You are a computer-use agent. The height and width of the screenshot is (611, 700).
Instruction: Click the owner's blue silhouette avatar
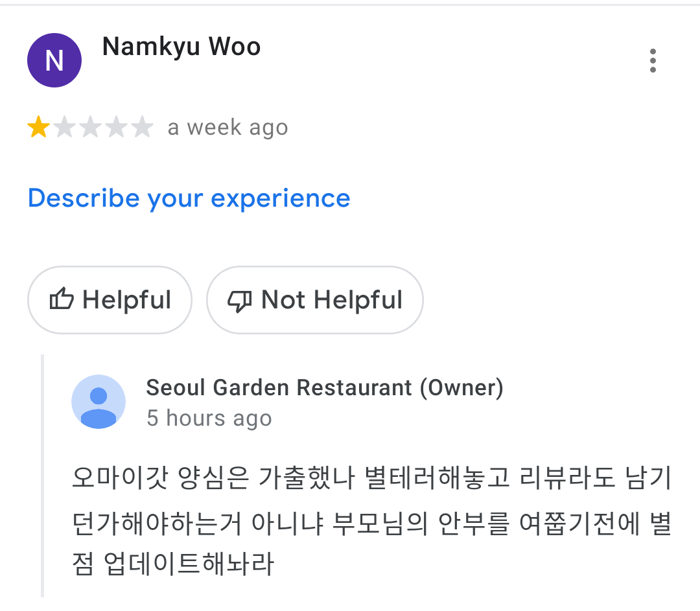click(x=99, y=402)
